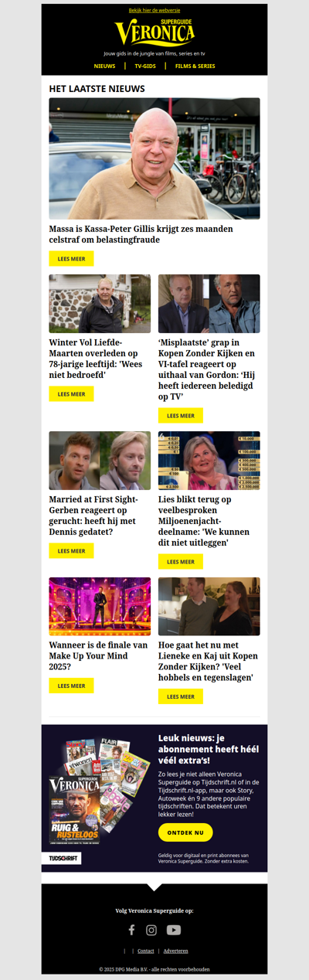Click the Adverteren footer link
Screen dimensions: 309x980
(175, 951)
